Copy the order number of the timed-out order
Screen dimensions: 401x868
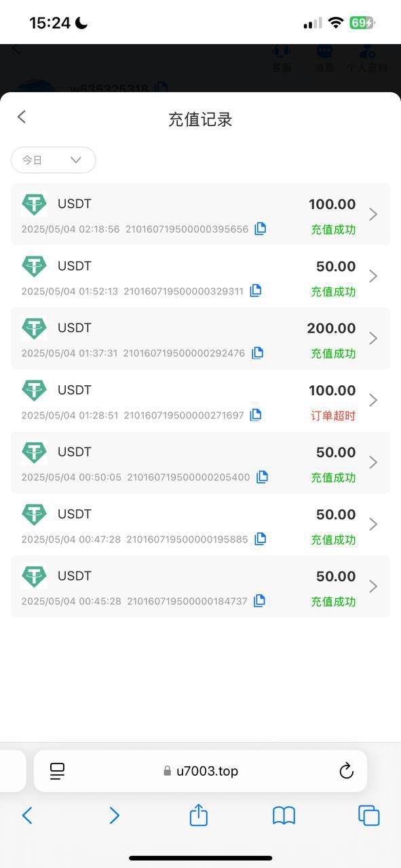(x=256, y=414)
